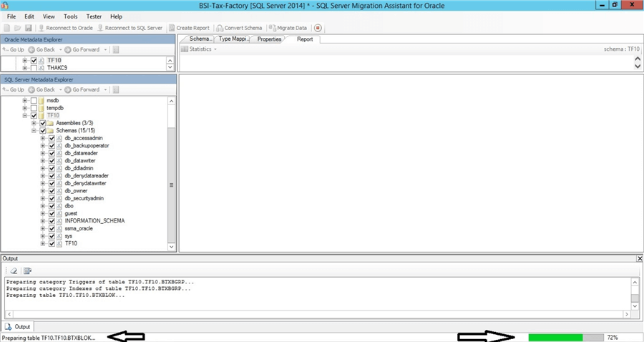This screenshot has height=342, width=644.
Task: Click the dbo schema icon
Action: [x=59, y=206]
